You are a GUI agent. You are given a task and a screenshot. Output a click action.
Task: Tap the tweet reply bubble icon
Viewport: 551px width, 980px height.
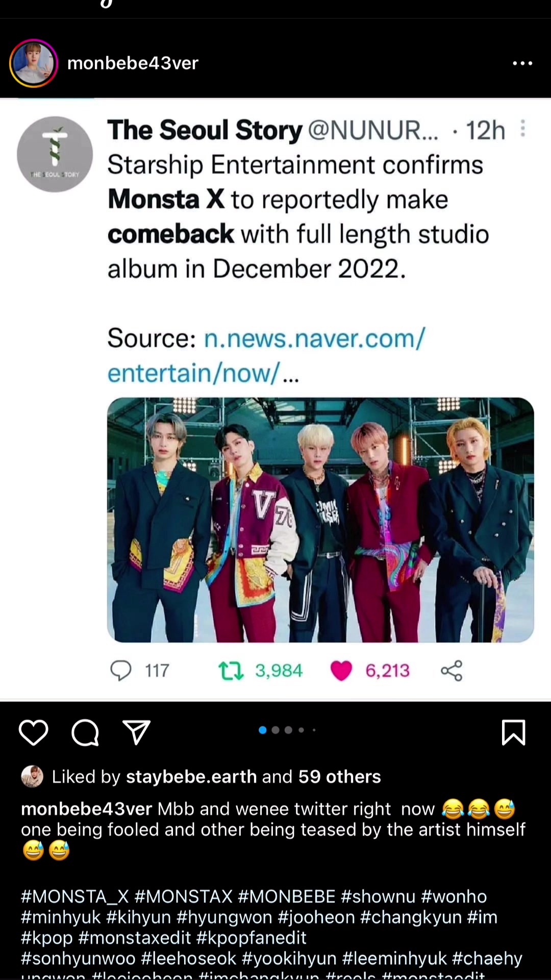121,670
